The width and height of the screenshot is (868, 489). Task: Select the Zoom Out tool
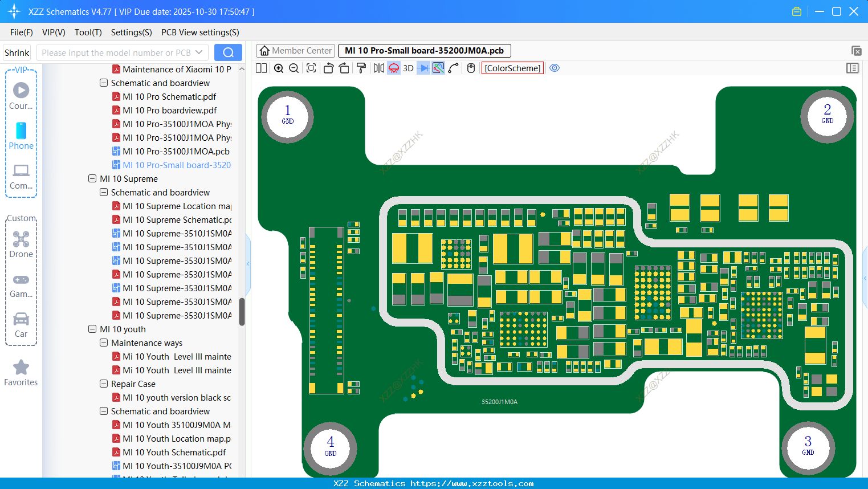coord(293,68)
